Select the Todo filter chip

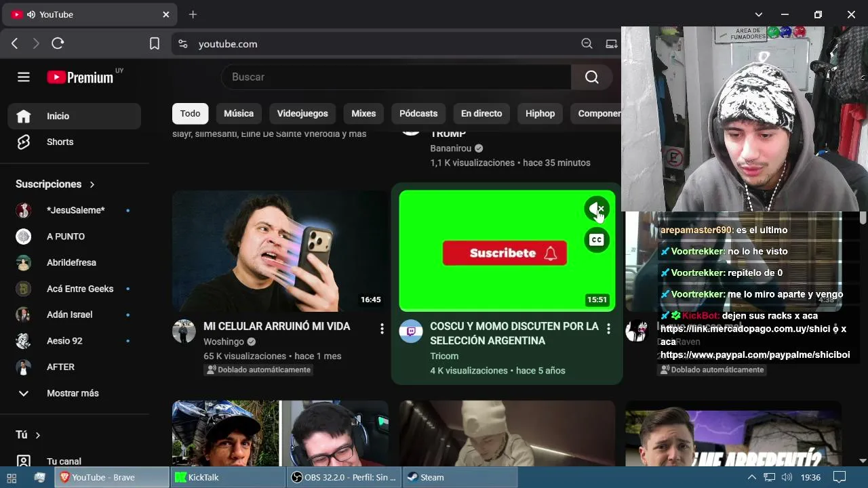(191, 114)
